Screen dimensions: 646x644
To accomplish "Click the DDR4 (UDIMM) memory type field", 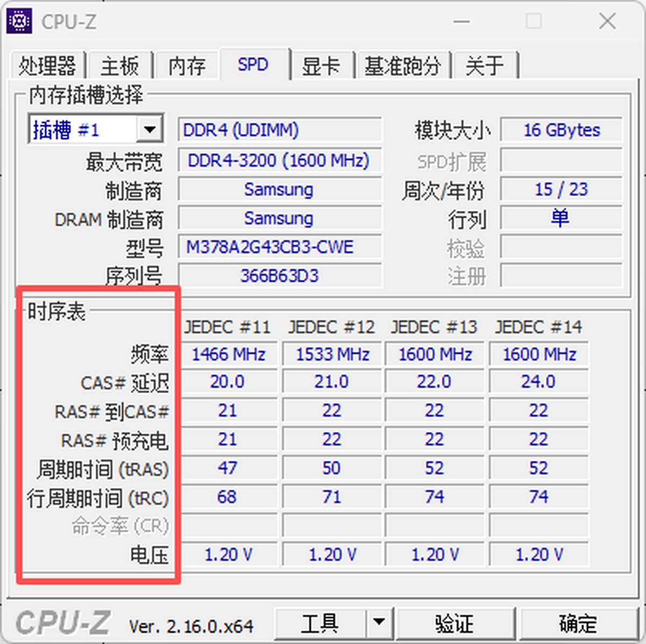I will coord(279,130).
